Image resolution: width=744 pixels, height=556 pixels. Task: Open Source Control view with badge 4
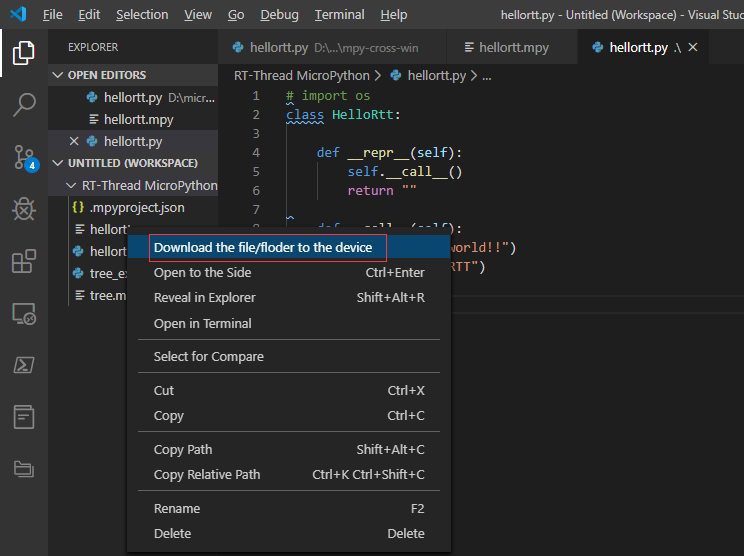tap(24, 157)
